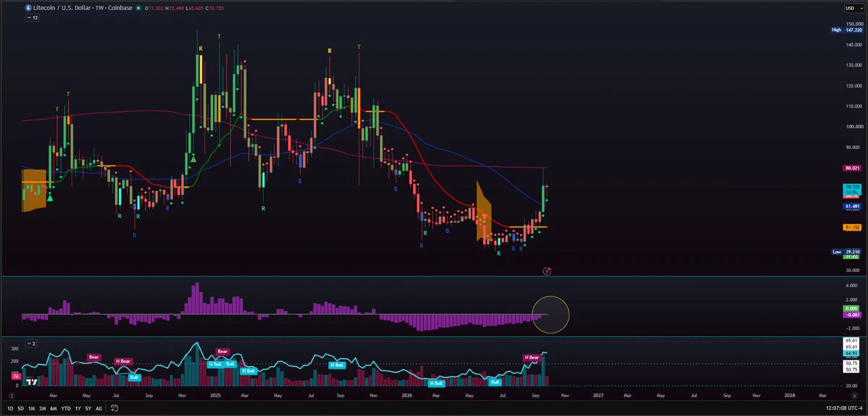Click the 61.481 blue price label

pos(853,206)
